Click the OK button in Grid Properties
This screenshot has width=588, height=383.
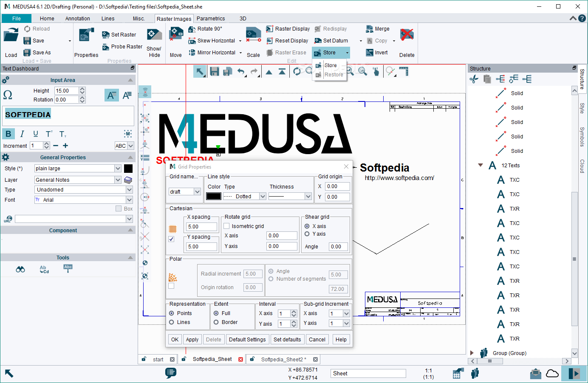point(175,339)
